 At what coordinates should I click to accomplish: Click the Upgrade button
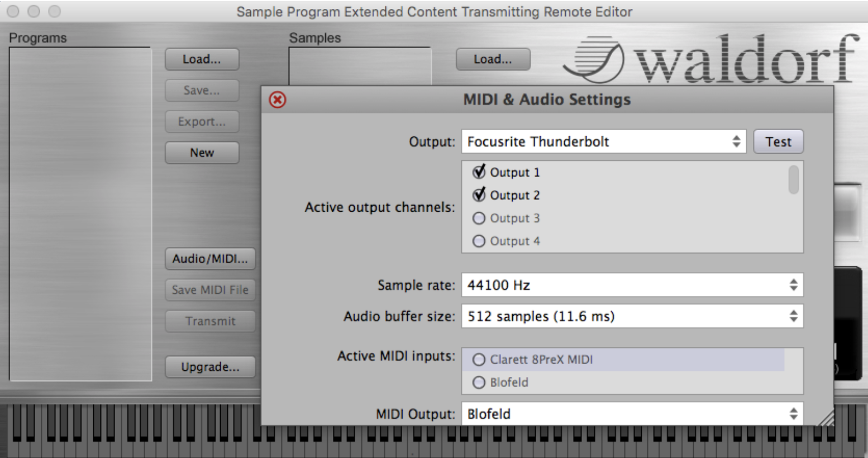210,367
